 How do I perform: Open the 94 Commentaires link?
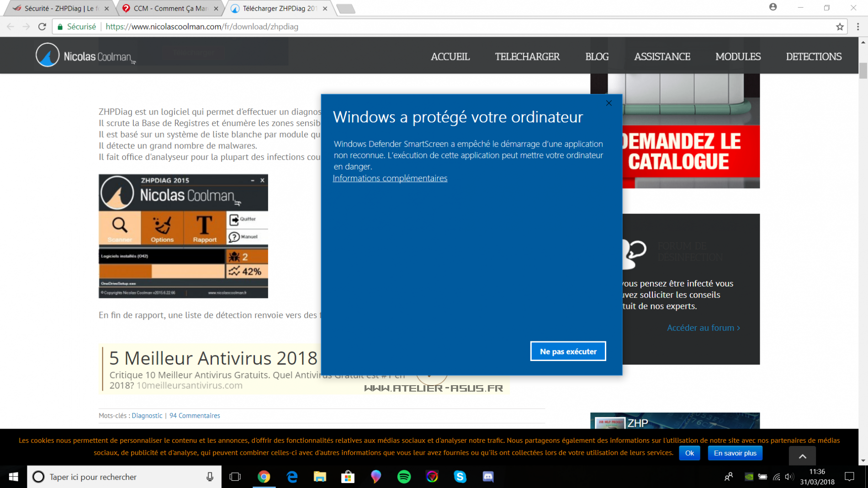click(195, 415)
